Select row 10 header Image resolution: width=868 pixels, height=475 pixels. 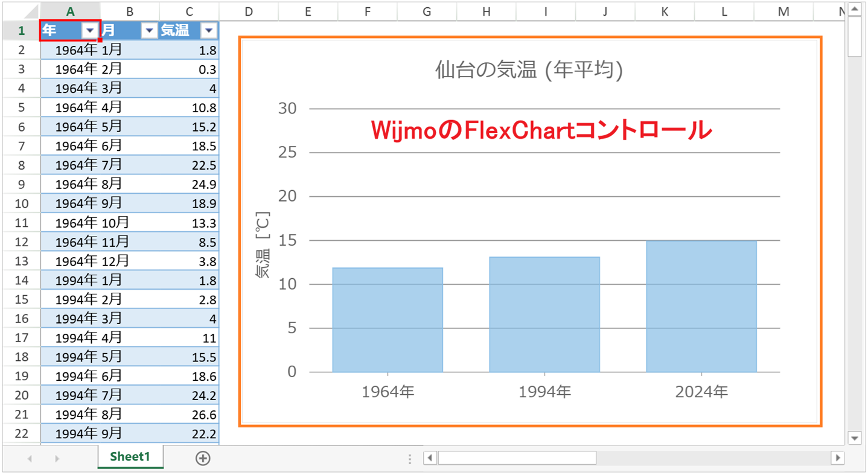click(x=21, y=203)
